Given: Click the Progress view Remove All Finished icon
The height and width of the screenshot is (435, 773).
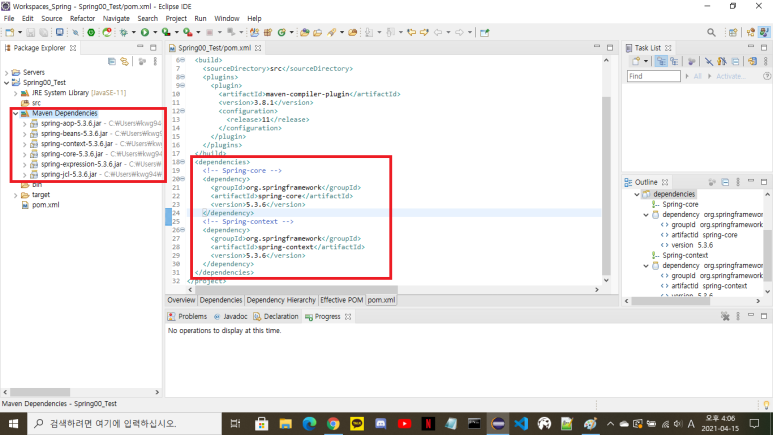Looking at the screenshot, I should [x=725, y=316].
